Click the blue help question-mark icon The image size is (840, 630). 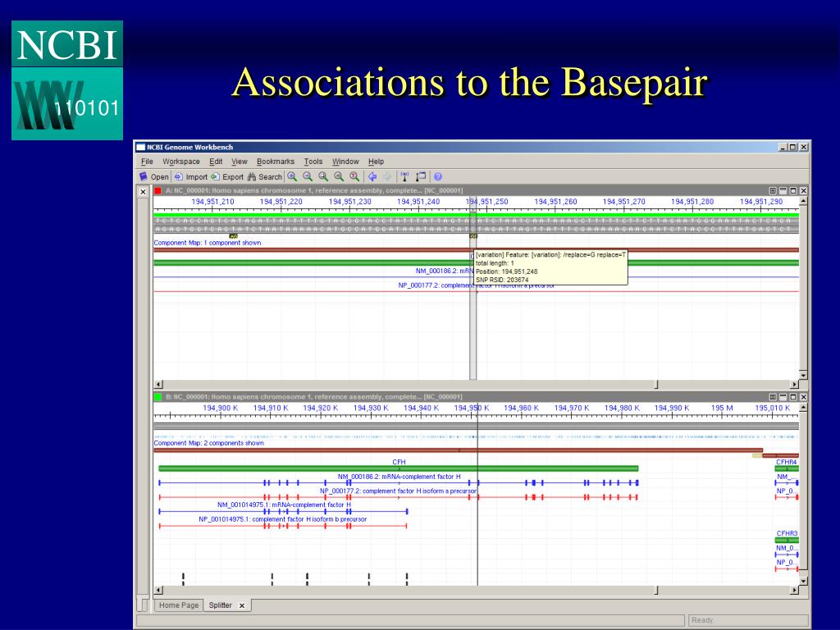point(438,176)
